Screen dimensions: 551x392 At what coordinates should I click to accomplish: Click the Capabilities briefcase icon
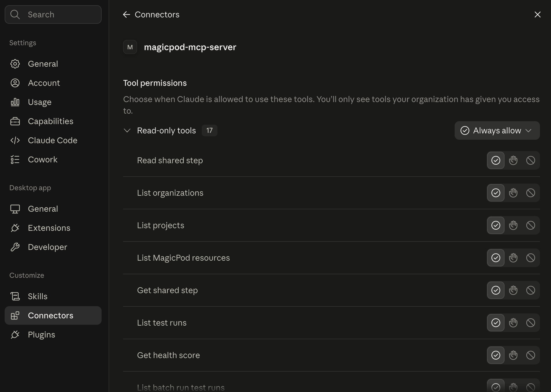15,121
